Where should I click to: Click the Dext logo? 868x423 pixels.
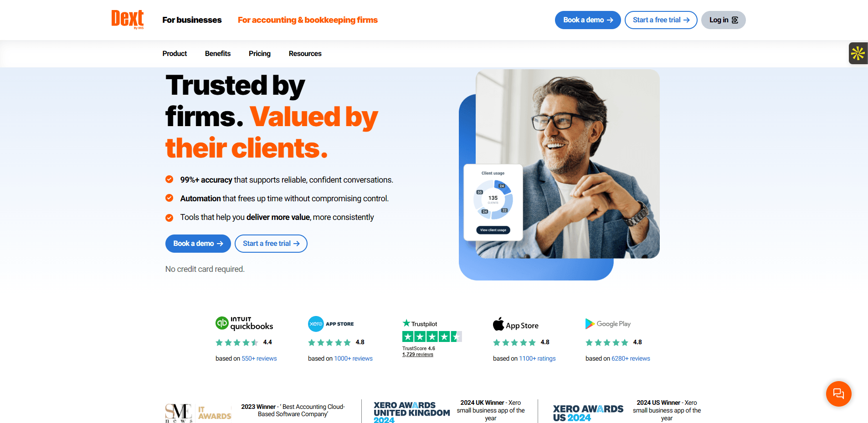128,20
